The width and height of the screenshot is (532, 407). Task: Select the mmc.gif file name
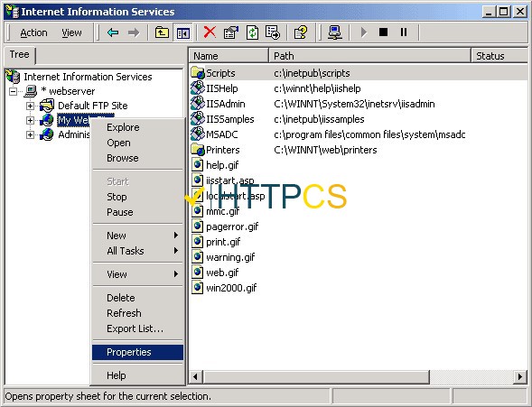point(222,211)
